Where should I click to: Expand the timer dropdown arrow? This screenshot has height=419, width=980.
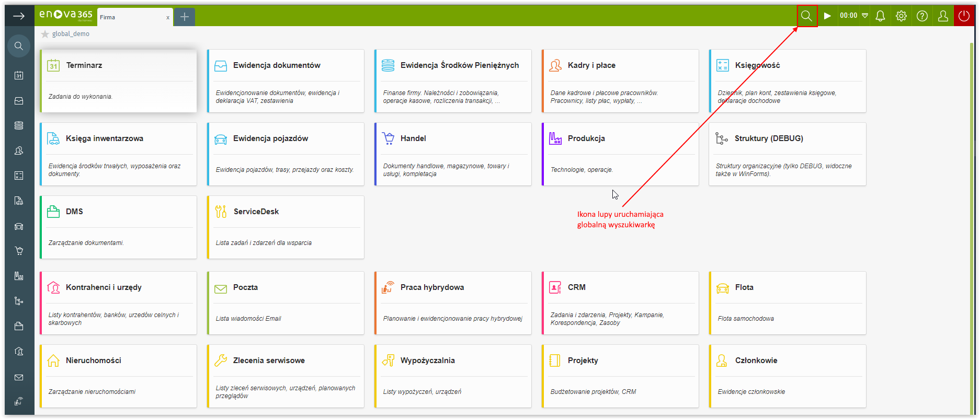(865, 16)
